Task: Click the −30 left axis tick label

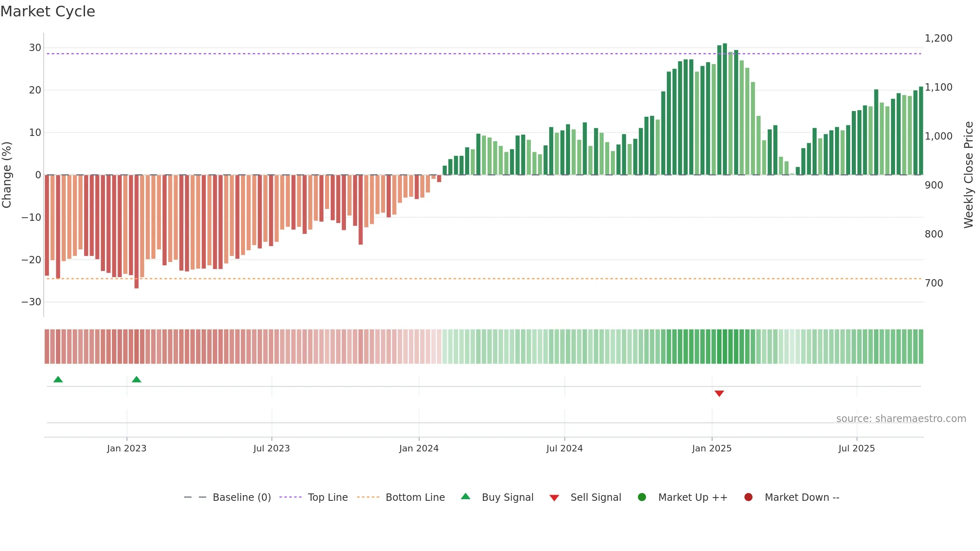Action: tap(31, 302)
